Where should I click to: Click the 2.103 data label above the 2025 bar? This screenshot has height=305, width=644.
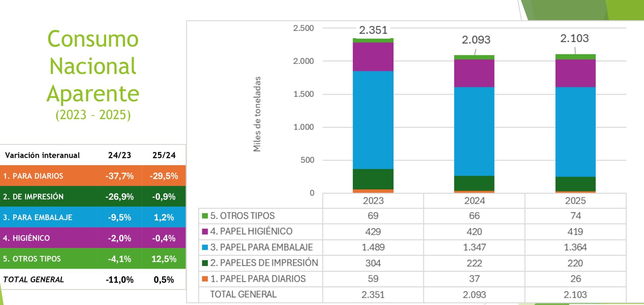[574, 38]
